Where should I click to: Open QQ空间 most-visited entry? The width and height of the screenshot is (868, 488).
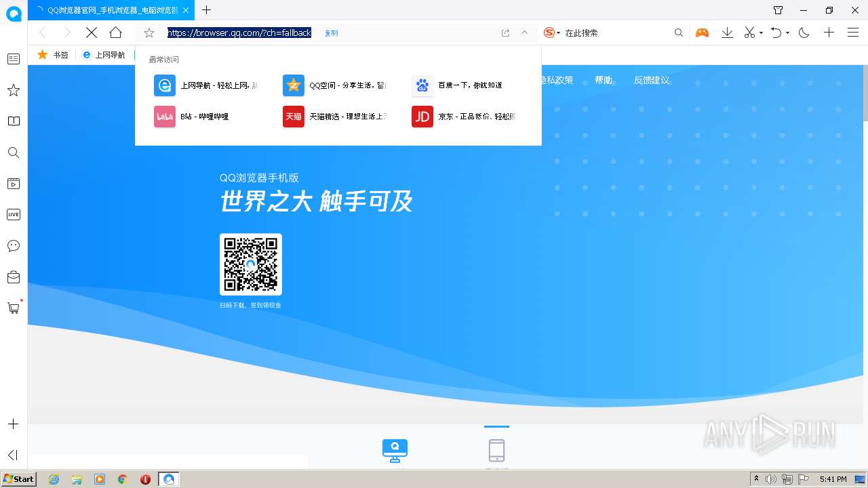pyautogui.click(x=335, y=85)
